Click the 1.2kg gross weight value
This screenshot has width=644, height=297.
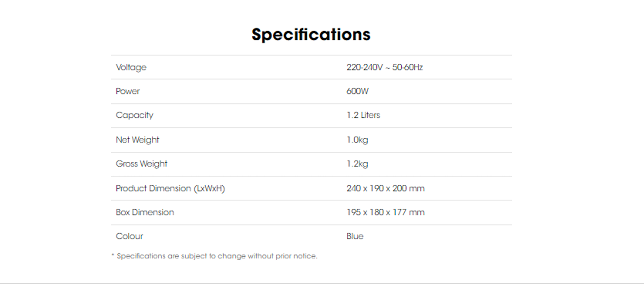point(357,164)
